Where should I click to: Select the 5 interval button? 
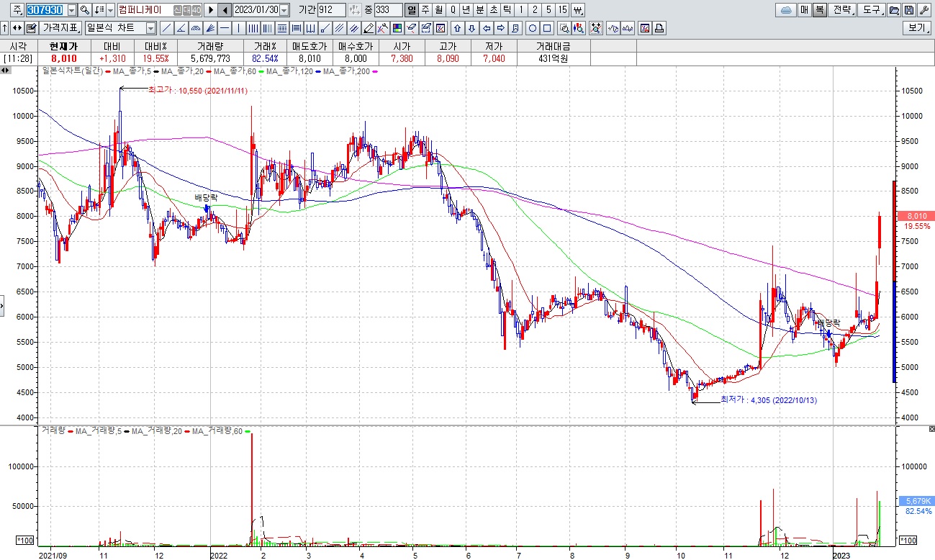tap(548, 10)
